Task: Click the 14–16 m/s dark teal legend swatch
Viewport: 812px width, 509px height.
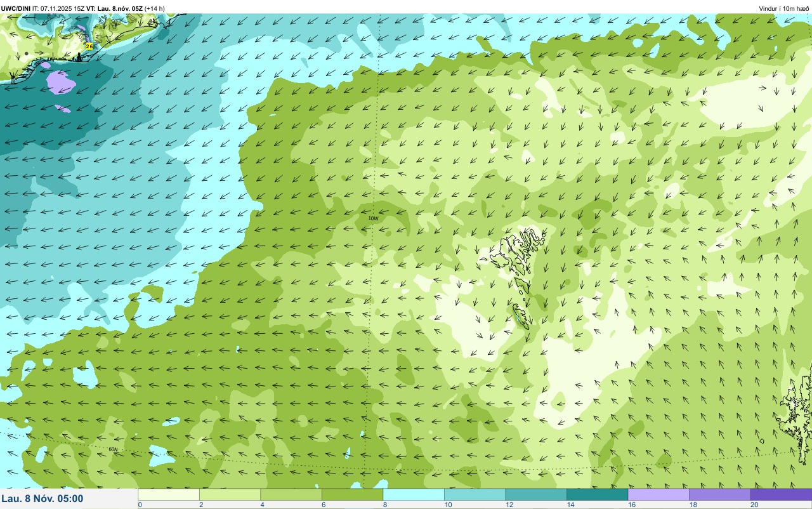Action: coord(597,494)
